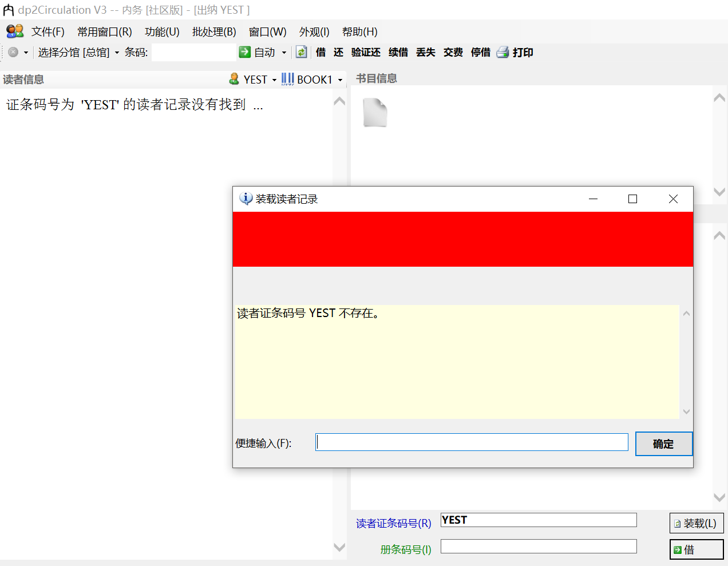Click inside the 便捷输入(F) text field
Image resolution: width=728 pixels, height=566 pixels.
click(471, 441)
